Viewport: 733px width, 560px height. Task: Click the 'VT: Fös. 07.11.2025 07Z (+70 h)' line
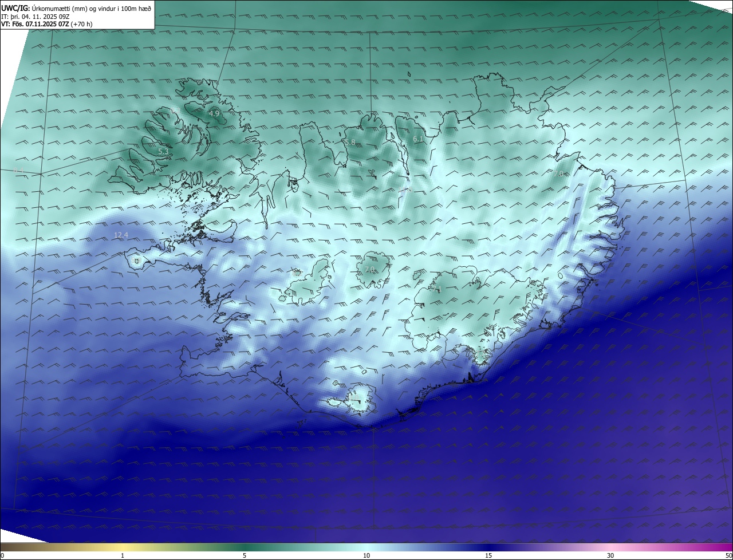pos(47,24)
